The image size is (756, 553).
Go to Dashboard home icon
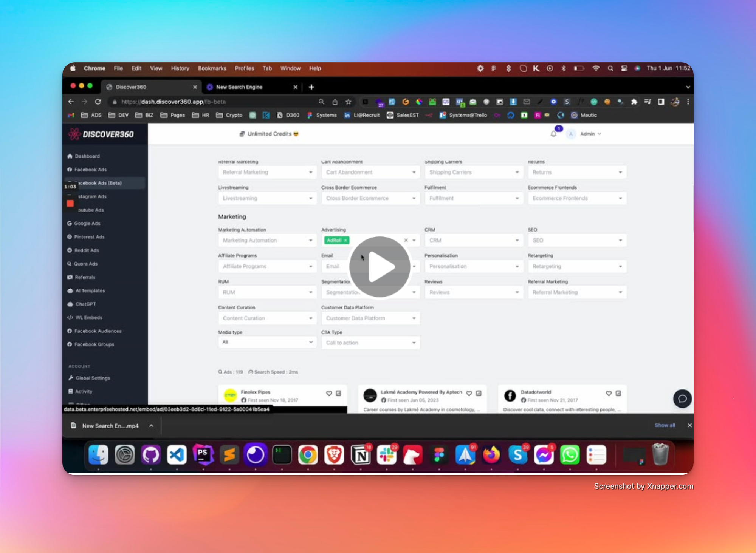click(x=70, y=156)
